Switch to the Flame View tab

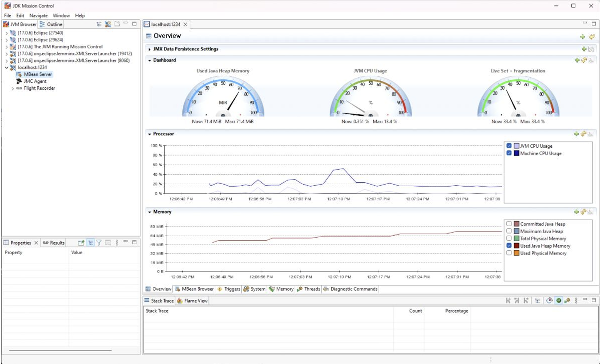(192, 301)
